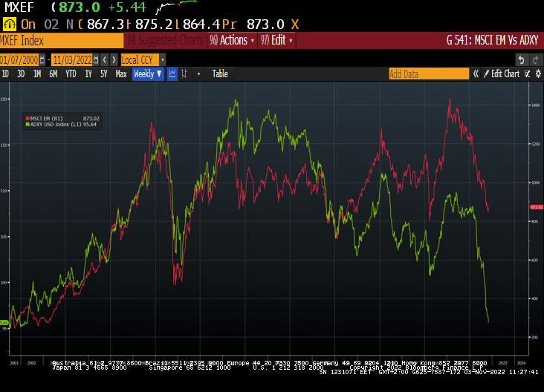
Task: Select the bar/candle chart type icon
Action: coord(184,73)
